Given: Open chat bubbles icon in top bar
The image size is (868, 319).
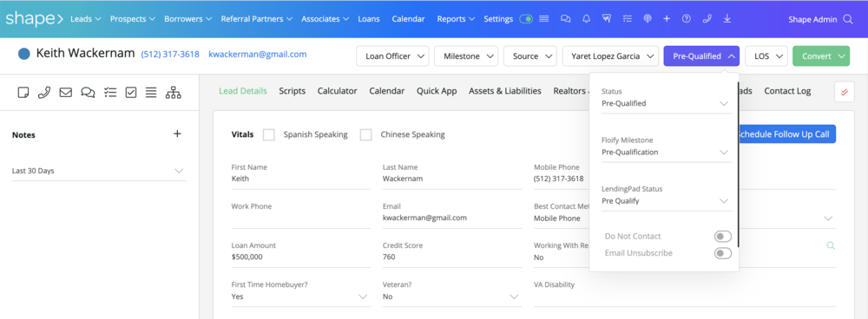Looking at the screenshot, I should click(x=565, y=19).
